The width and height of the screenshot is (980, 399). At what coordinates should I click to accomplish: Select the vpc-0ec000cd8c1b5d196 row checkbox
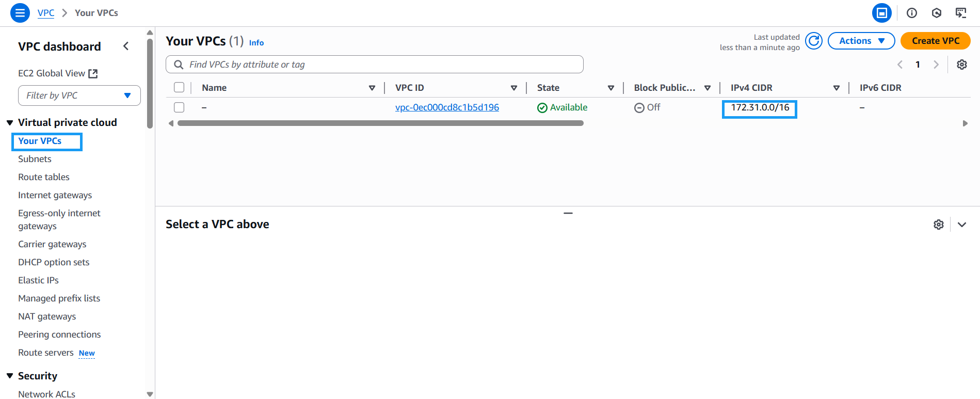(179, 107)
